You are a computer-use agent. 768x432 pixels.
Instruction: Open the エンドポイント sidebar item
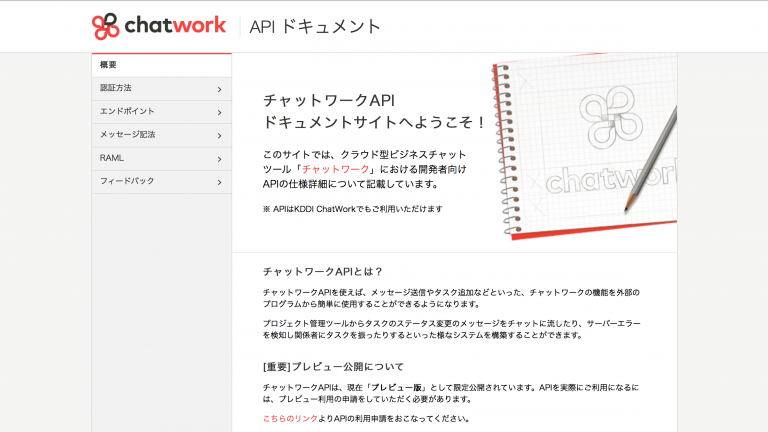coord(161,112)
